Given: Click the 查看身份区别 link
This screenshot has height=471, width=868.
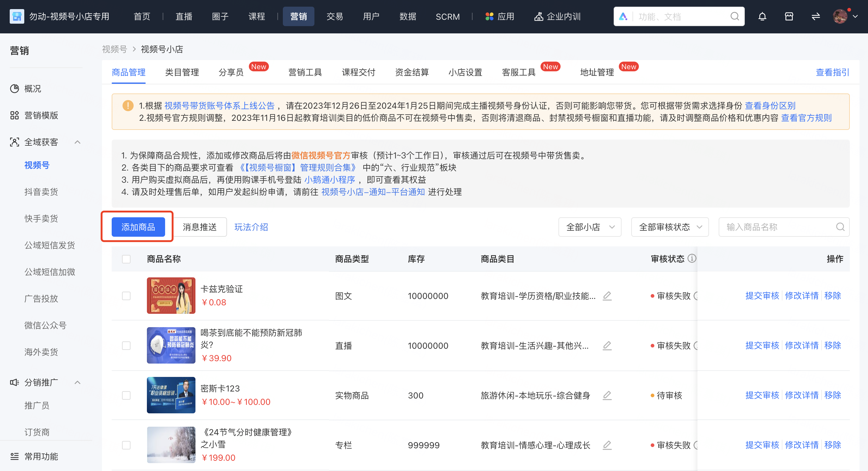Looking at the screenshot, I should (770, 105).
